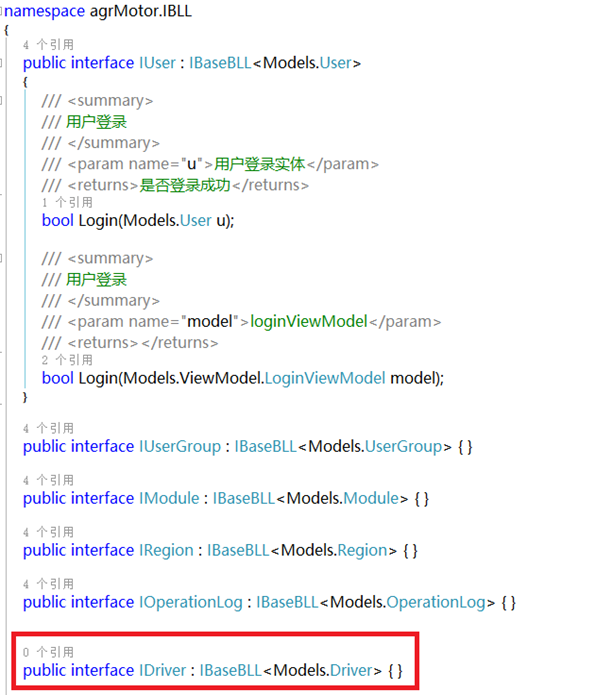Open '0 个引用' CodeLens above IDriver interface
This screenshot has height=695, width=613.
coord(48,652)
